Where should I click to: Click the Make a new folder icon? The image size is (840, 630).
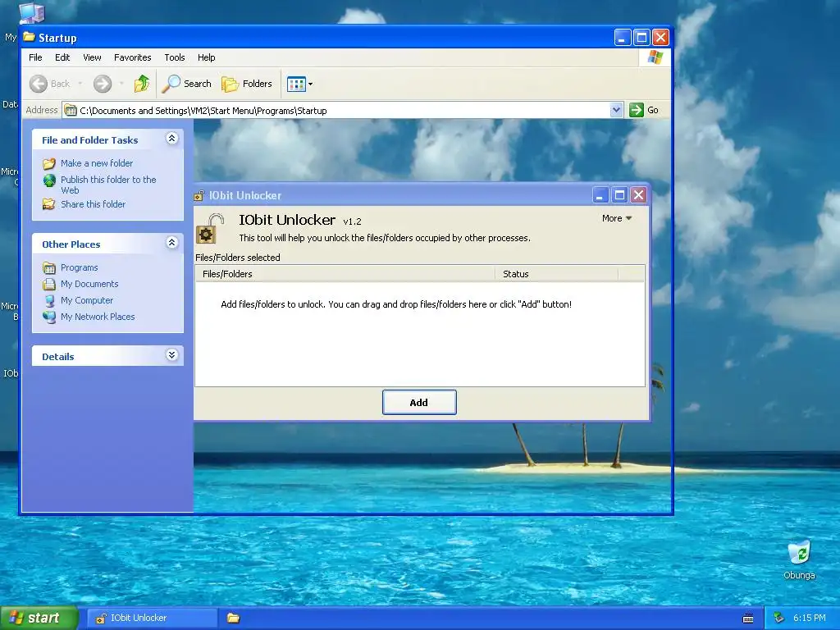48,163
